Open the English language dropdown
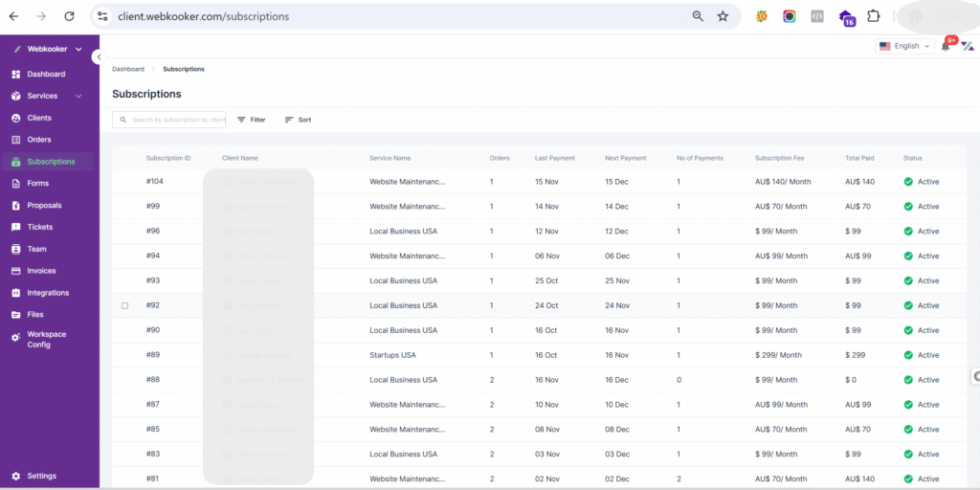Screen dimensions: 980x490 (904, 46)
